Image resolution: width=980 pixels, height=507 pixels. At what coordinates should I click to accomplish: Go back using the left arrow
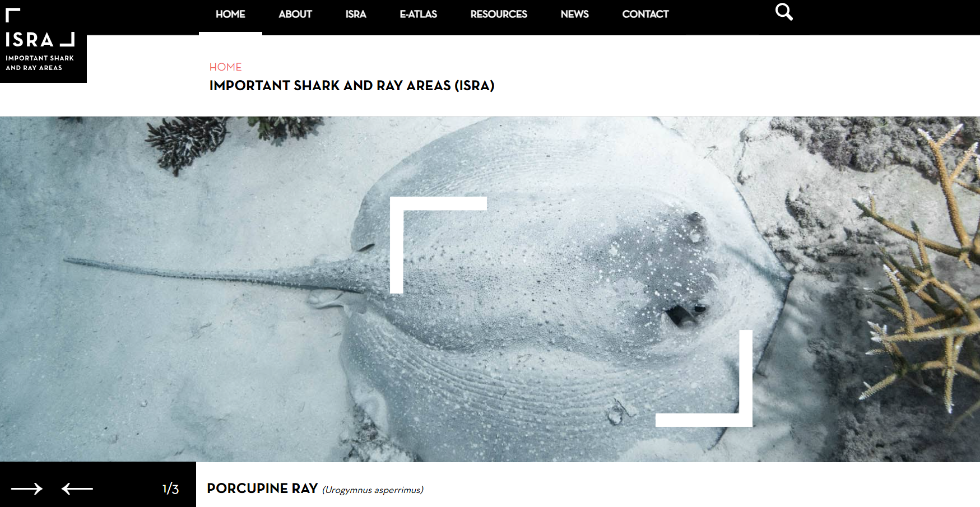pyautogui.click(x=77, y=489)
